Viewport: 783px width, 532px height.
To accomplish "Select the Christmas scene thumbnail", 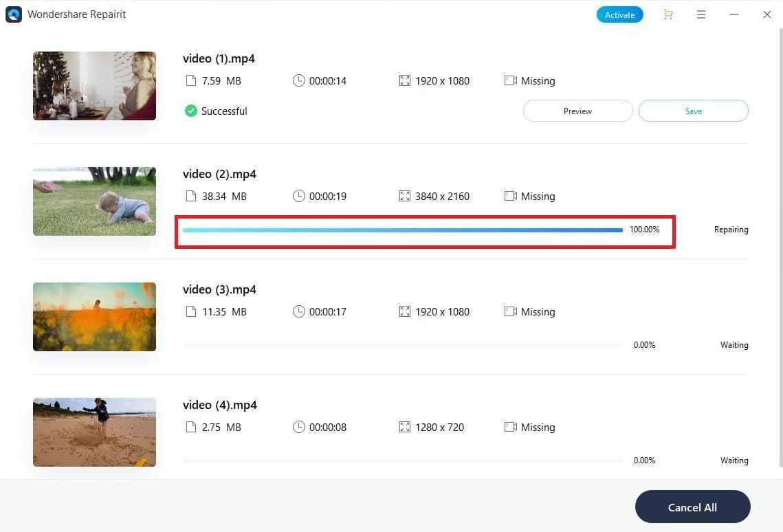I will (94, 86).
